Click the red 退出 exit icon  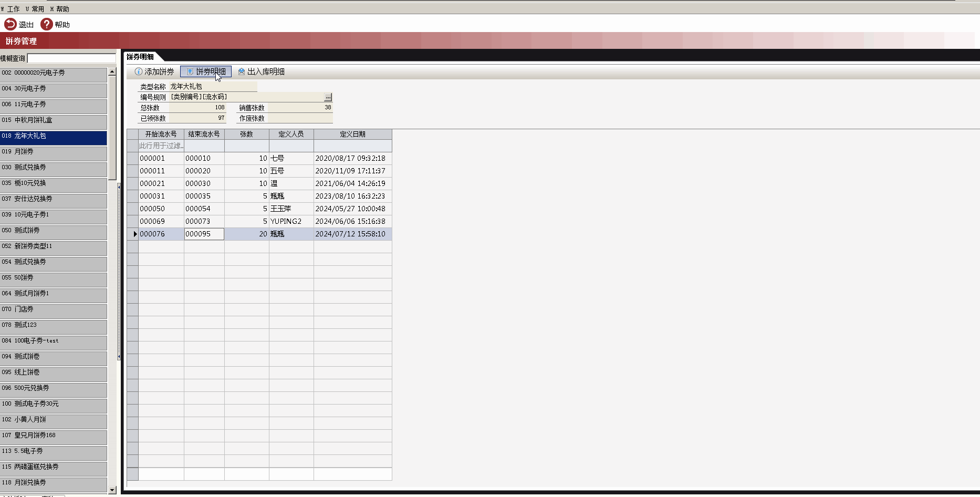coord(10,24)
